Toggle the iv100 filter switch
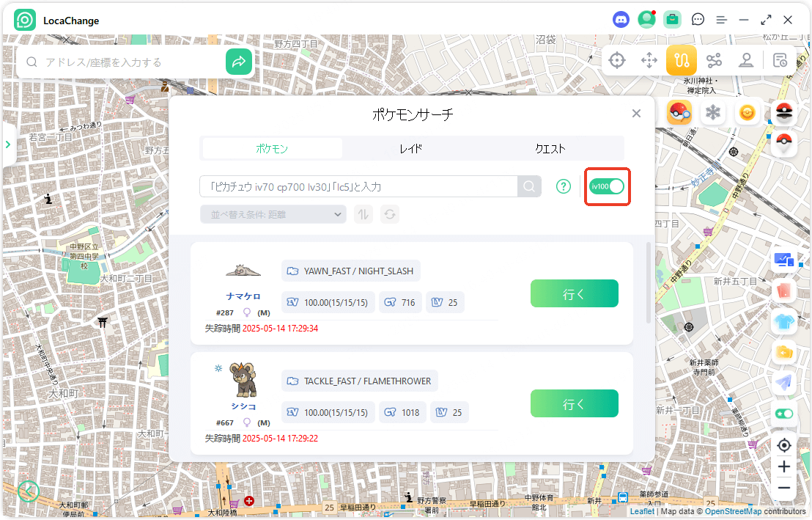The height and width of the screenshot is (520, 812). (x=607, y=186)
